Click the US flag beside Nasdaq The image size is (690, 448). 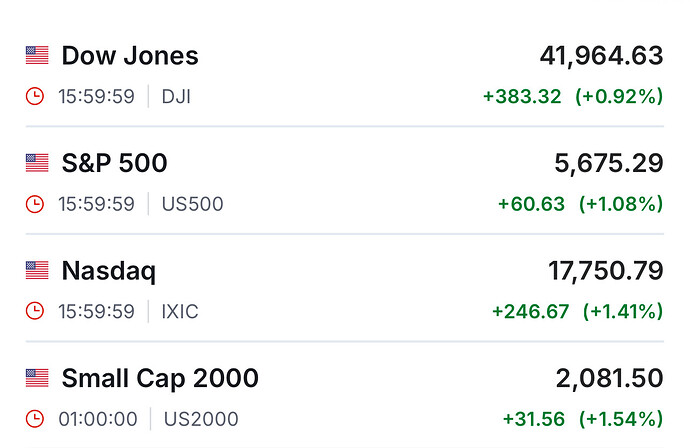[37, 270]
